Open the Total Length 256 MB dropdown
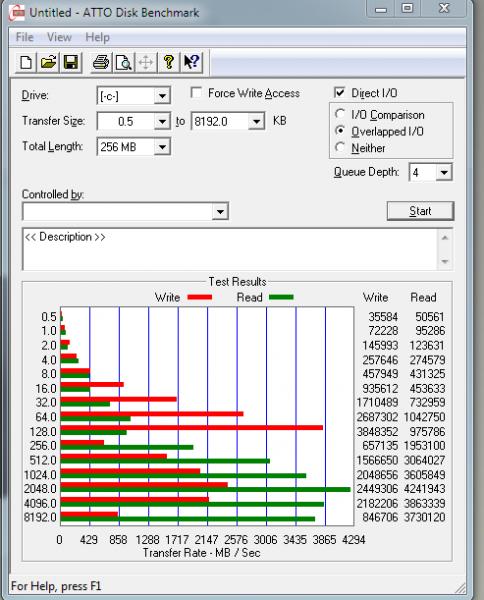 click(x=162, y=147)
